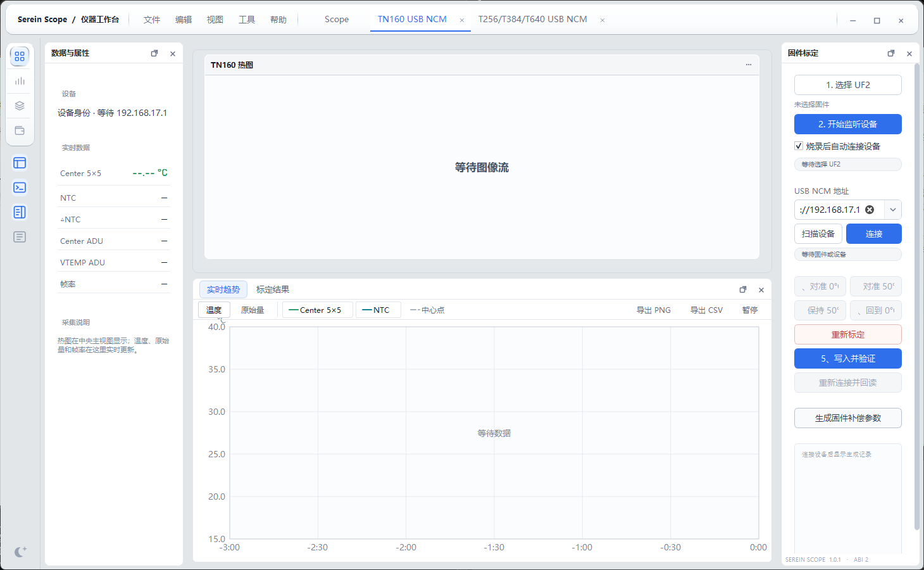The width and height of the screenshot is (924, 570).
Task: Open the TN160 热图 more options menu
Action: [x=749, y=65]
